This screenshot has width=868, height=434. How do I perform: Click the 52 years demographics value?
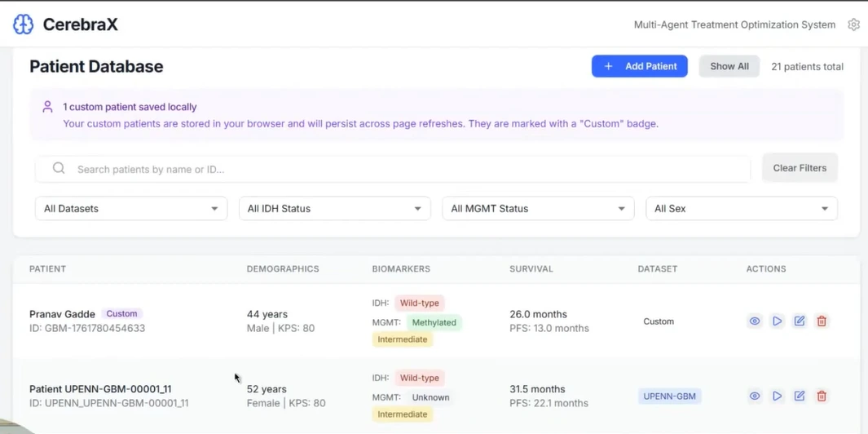pyautogui.click(x=267, y=389)
